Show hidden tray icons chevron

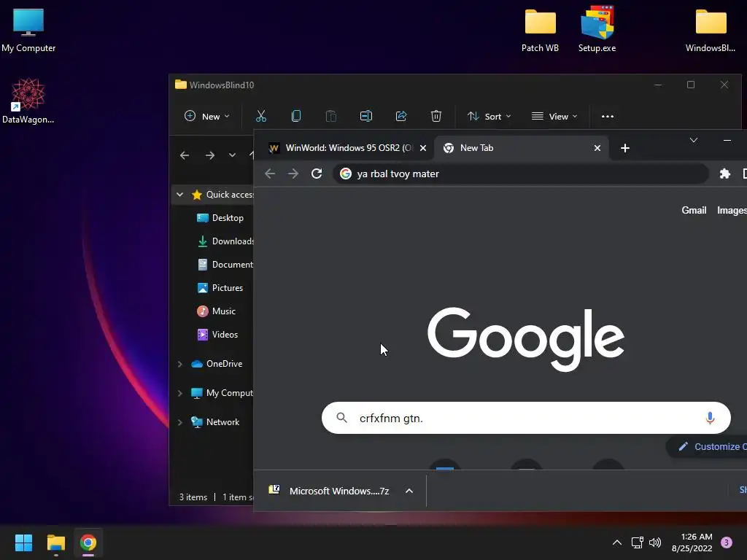click(617, 542)
